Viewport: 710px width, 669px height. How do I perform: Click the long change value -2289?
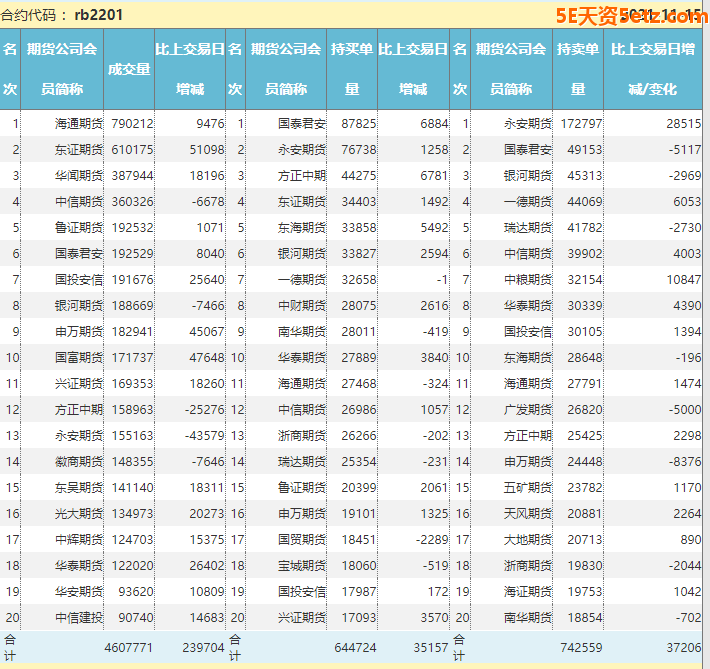(x=432, y=539)
